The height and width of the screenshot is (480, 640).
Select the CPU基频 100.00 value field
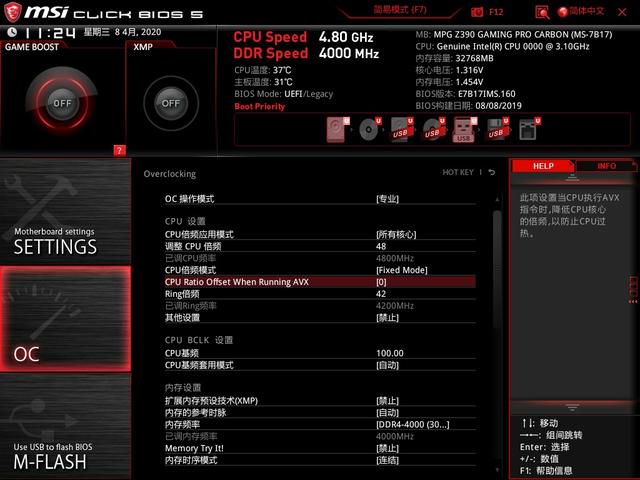pyautogui.click(x=320, y=353)
